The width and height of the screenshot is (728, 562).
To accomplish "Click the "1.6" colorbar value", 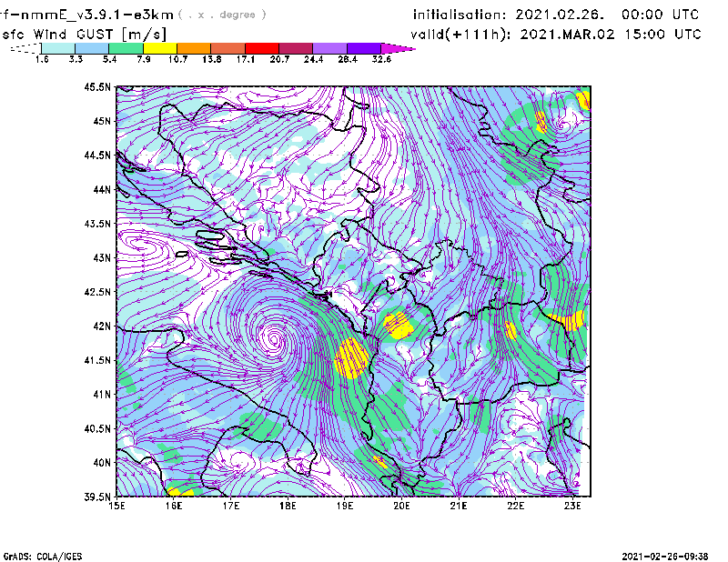I will [42, 59].
